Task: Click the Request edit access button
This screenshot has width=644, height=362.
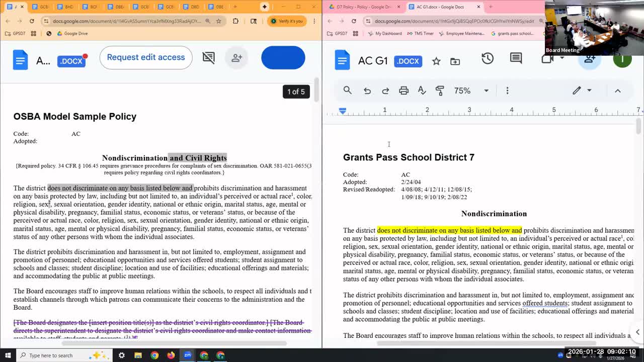Action: coord(145,57)
